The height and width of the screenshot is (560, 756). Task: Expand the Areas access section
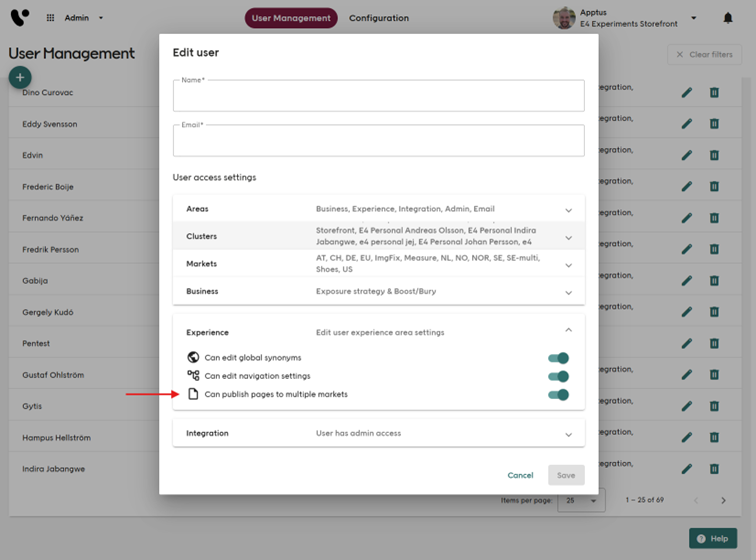click(x=378, y=209)
